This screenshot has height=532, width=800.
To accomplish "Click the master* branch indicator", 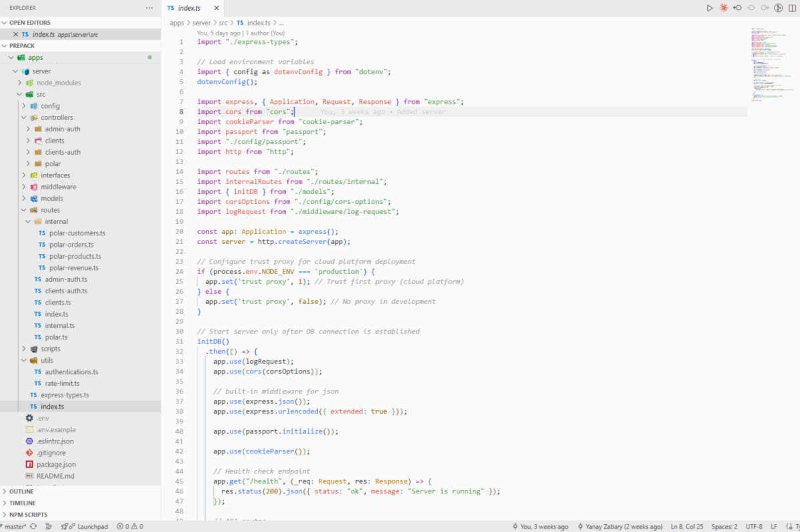I will (x=15, y=526).
